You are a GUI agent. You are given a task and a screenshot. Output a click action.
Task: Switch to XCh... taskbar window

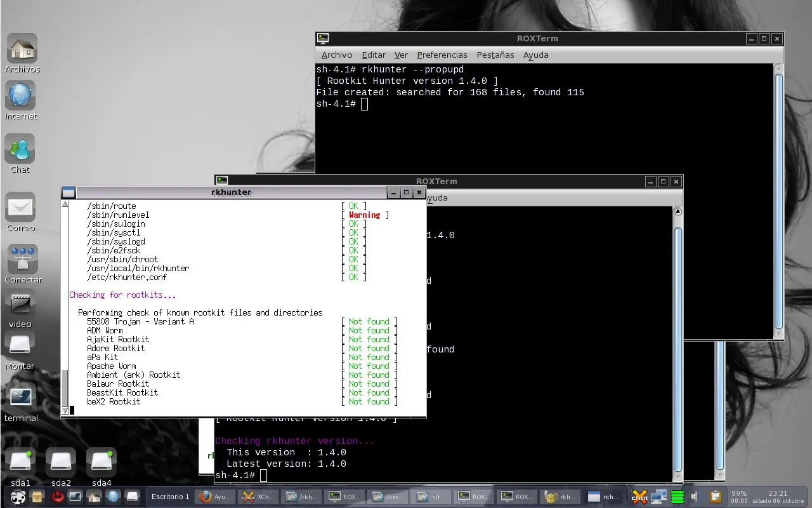click(x=258, y=497)
